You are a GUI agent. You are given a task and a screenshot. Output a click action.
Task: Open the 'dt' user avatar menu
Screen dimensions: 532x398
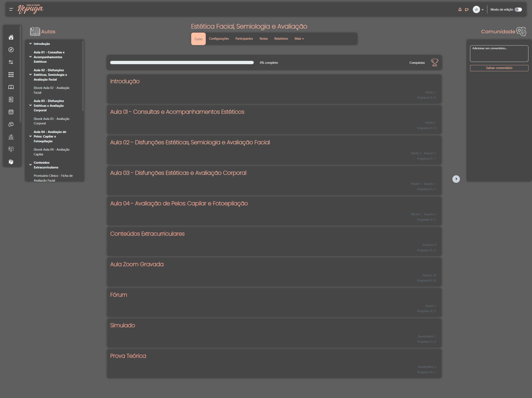pos(478,10)
